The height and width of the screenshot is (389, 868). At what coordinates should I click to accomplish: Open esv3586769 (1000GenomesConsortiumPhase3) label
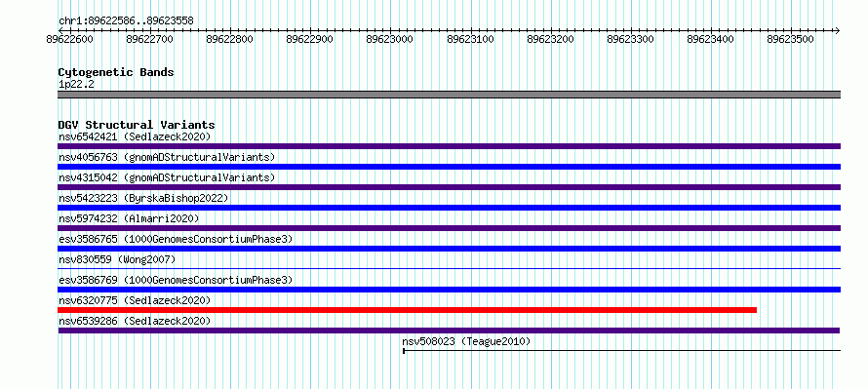[176, 280]
